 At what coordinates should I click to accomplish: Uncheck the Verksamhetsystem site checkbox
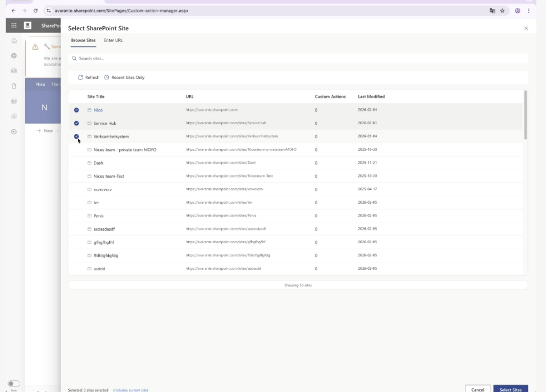click(76, 137)
